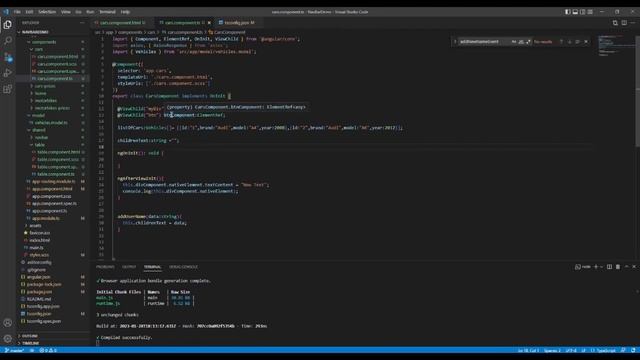Open vehicles.model.ts in the explorer
The width and height of the screenshot is (640, 360).
51,123
